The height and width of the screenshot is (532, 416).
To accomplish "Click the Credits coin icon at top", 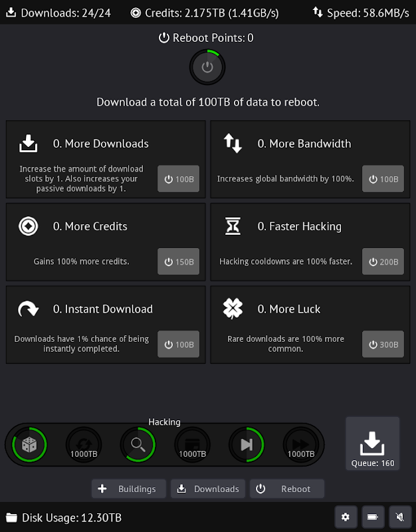I will pyautogui.click(x=136, y=13).
